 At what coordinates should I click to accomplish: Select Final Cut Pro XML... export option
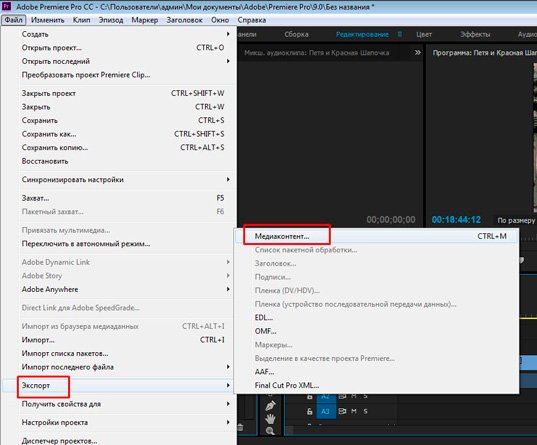pos(376,385)
